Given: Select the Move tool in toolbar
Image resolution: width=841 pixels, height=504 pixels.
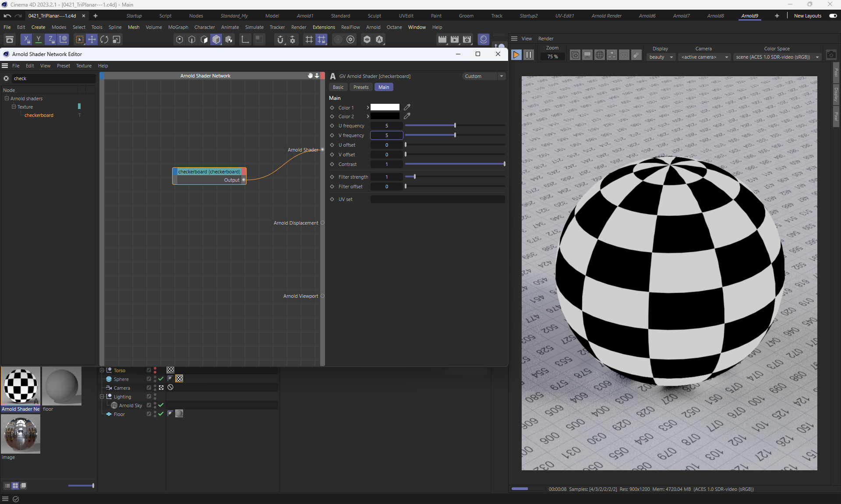Looking at the screenshot, I should pos(92,39).
